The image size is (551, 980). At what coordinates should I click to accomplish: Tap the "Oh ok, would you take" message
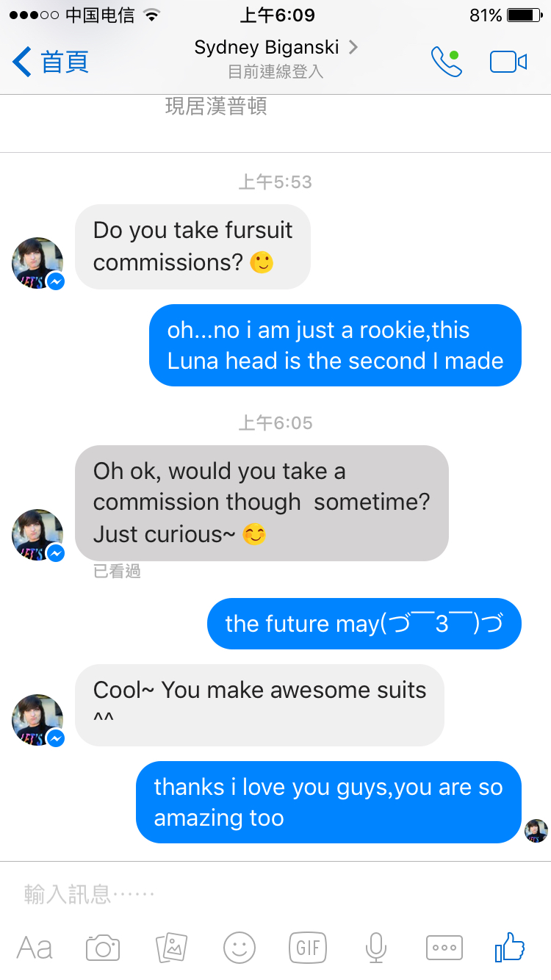pos(262,503)
